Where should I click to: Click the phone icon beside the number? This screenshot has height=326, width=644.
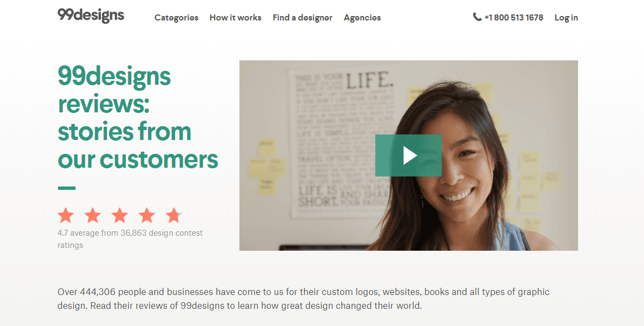pos(477,17)
